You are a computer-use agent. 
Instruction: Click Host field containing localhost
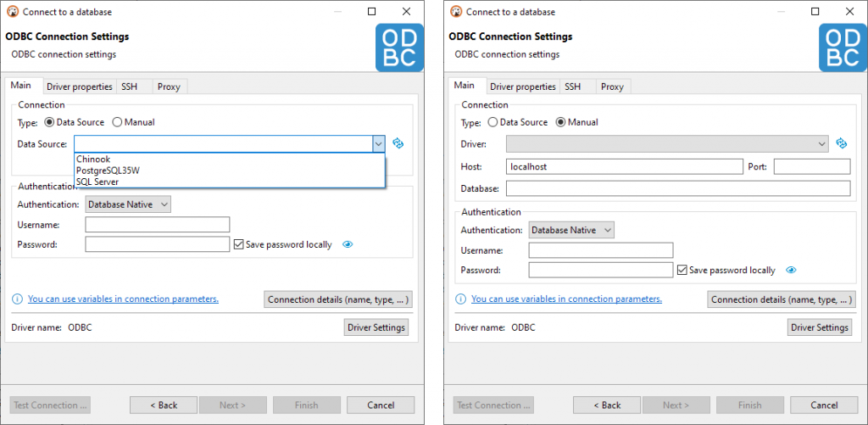[625, 166]
